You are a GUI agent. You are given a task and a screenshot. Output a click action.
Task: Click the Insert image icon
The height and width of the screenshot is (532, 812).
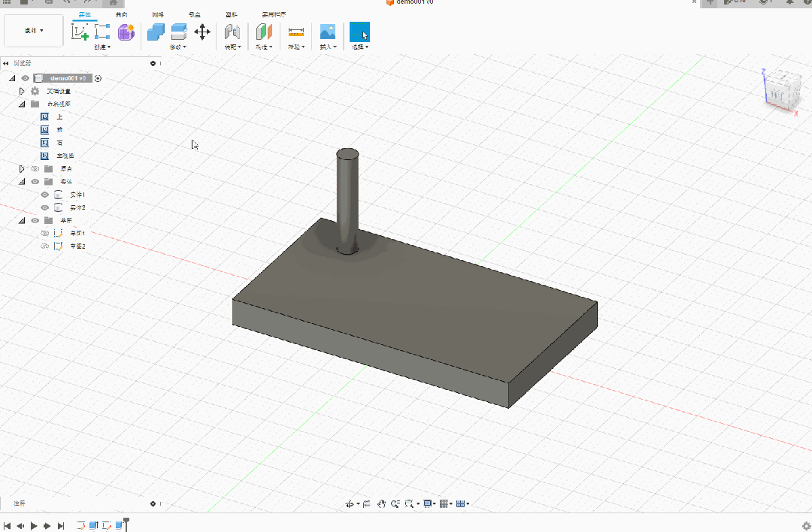(x=328, y=32)
